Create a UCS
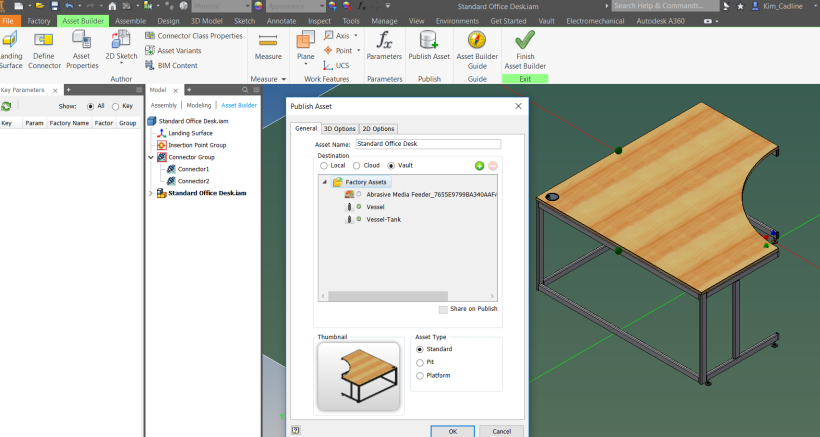820x437 pixels. coord(336,65)
